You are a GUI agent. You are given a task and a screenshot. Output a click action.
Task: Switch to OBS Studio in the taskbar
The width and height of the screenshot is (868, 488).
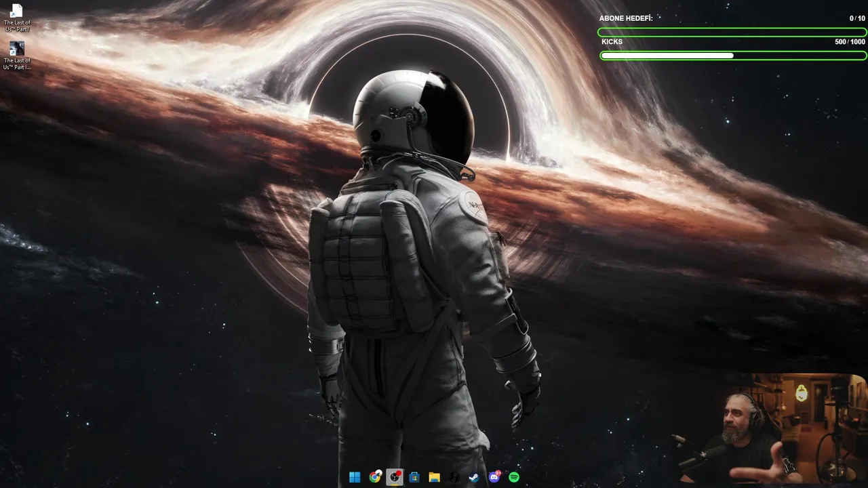click(x=395, y=477)
